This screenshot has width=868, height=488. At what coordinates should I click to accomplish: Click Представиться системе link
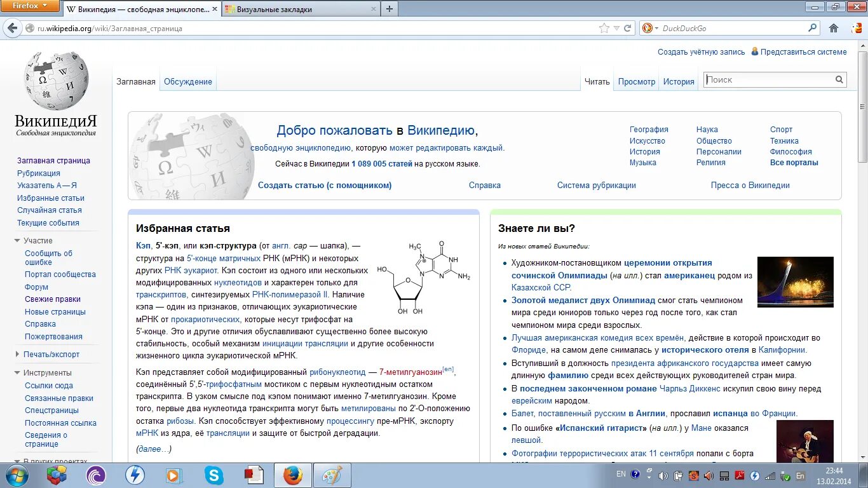tap(804, 52)
